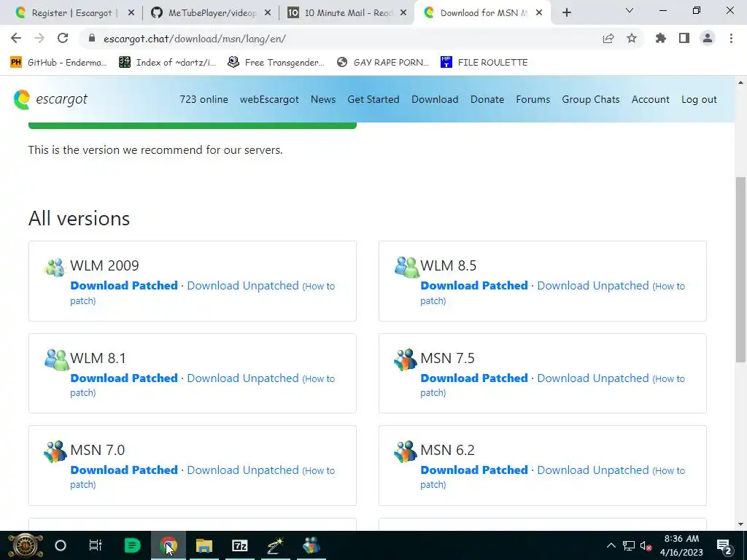Reload the page with the refresh icon
The height and width of the screenshot is (560, 747).
click(63, 39)
